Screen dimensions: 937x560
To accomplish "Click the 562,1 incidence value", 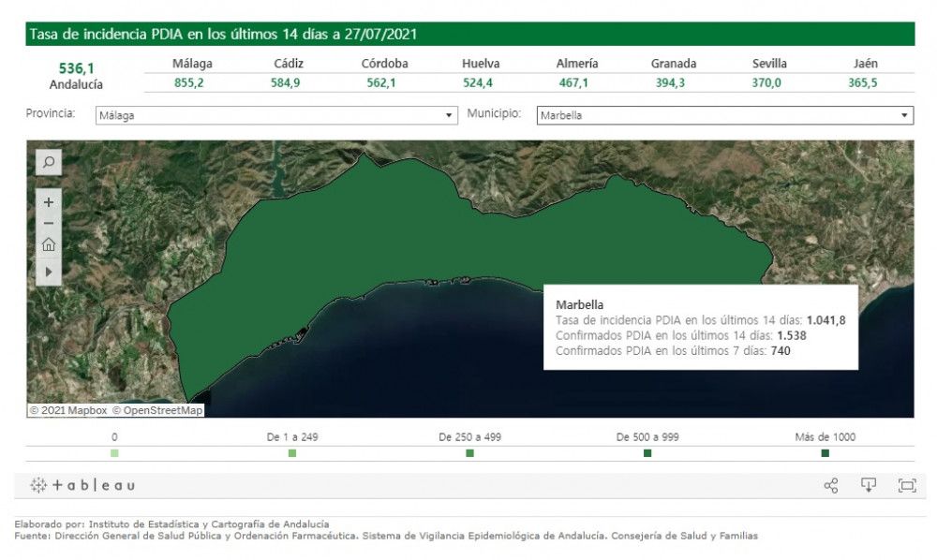I will [381, 83].
